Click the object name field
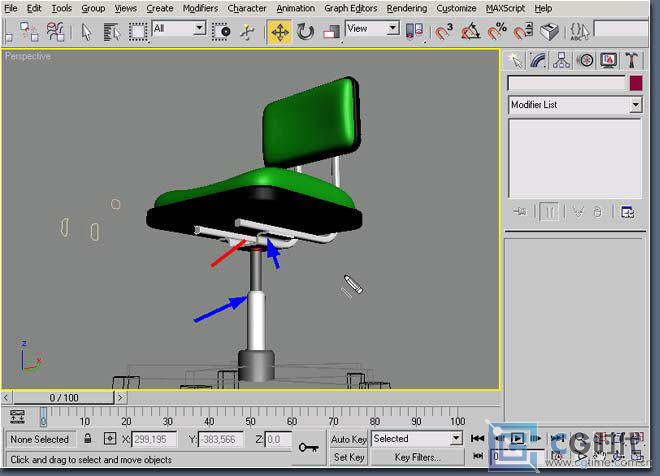The height and width of the screenshot is (476, 660). click(x=567, y=83)
